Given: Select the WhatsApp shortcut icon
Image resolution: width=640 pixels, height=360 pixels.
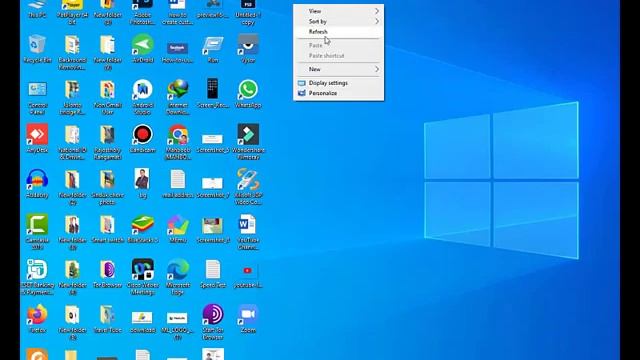Looking at the screenshot, I should [x=248, y=94].
